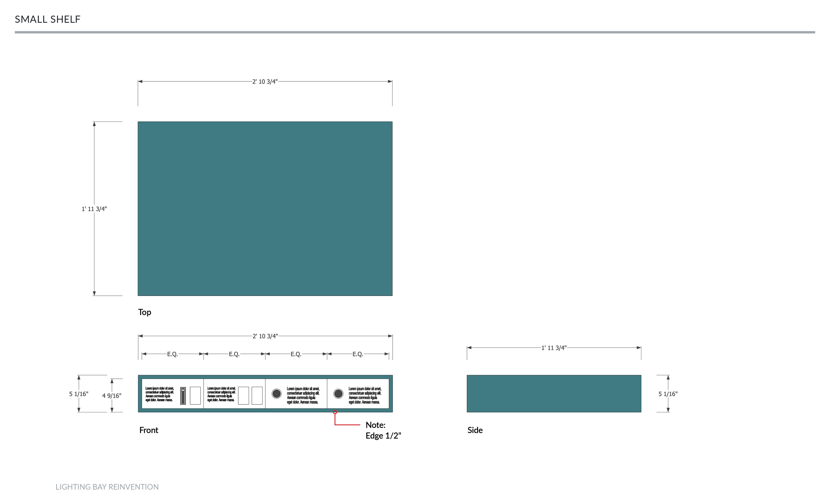Click the right switch plate in the second panel
The height and width of the screenshot is (504, 830).
point(257,395)
